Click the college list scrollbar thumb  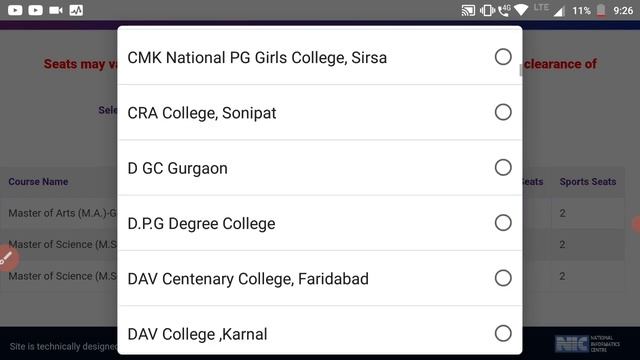click(520, 70)
